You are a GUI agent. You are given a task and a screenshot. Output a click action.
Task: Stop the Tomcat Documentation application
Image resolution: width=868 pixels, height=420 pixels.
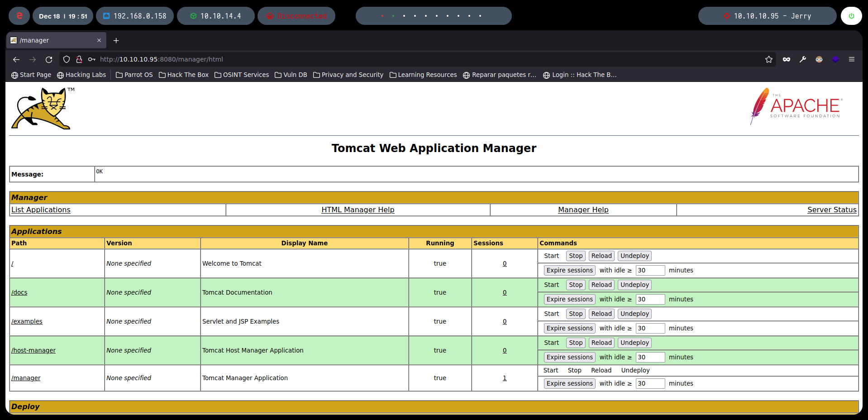click(576, 285)
